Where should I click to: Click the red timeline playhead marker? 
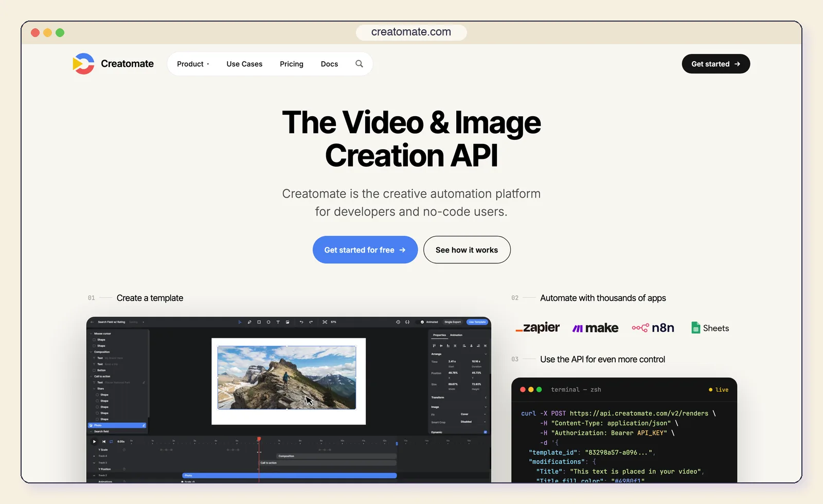259,439
